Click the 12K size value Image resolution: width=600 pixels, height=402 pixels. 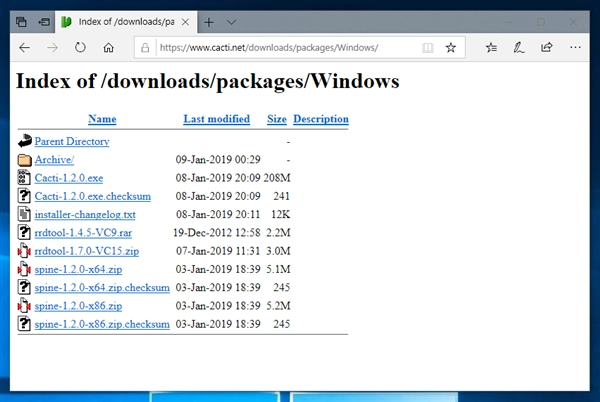(280, 215)
